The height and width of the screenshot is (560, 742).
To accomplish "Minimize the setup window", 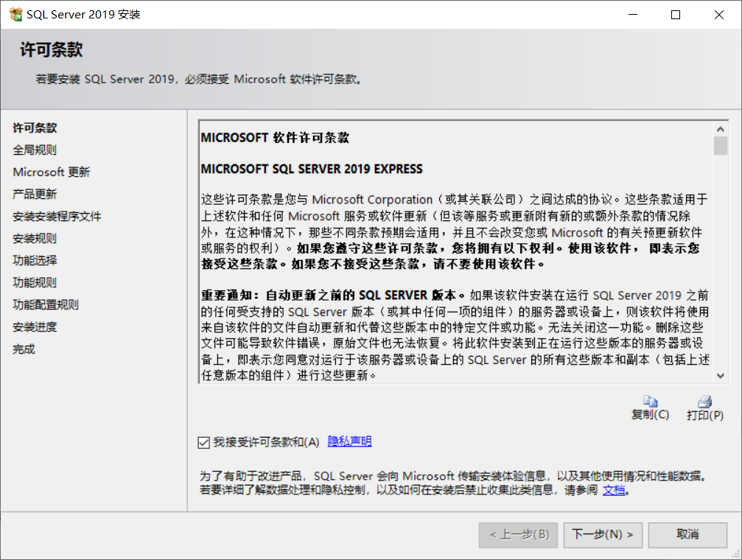I will [633, 15].
